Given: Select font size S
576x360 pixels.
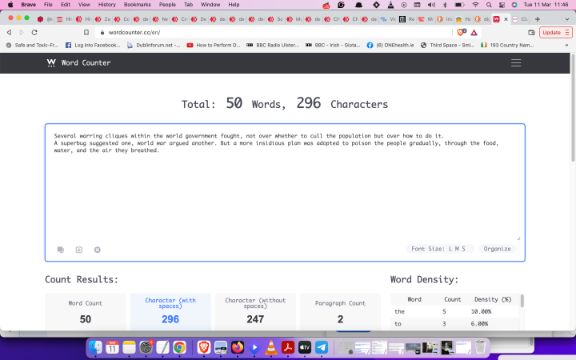Looking at the screenshot, I should pyautogui.click(x=464, y=249).
